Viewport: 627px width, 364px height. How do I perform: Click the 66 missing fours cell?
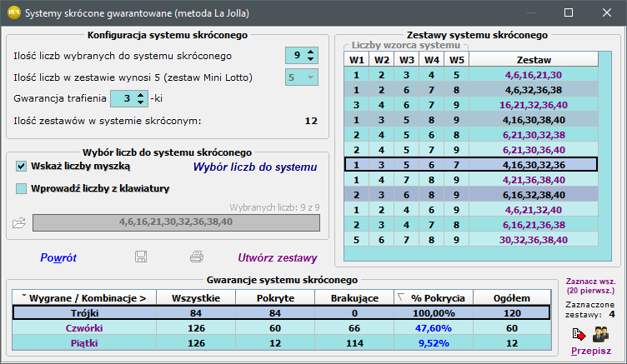354,328
